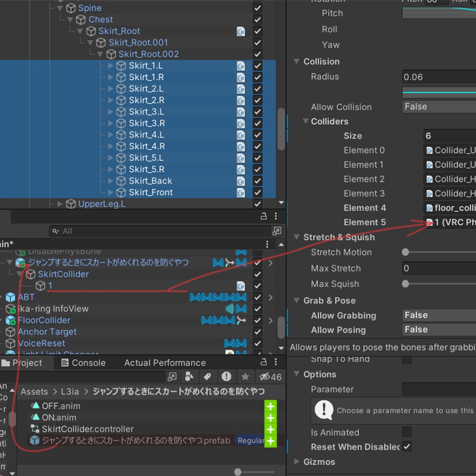Click the green plus on ON.anim
Viewport: 476px width, 476px height.
point(271,418)
